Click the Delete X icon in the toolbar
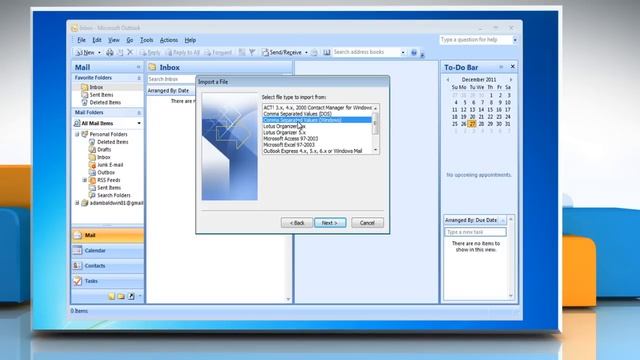640x360 pixels. (130, 52)
